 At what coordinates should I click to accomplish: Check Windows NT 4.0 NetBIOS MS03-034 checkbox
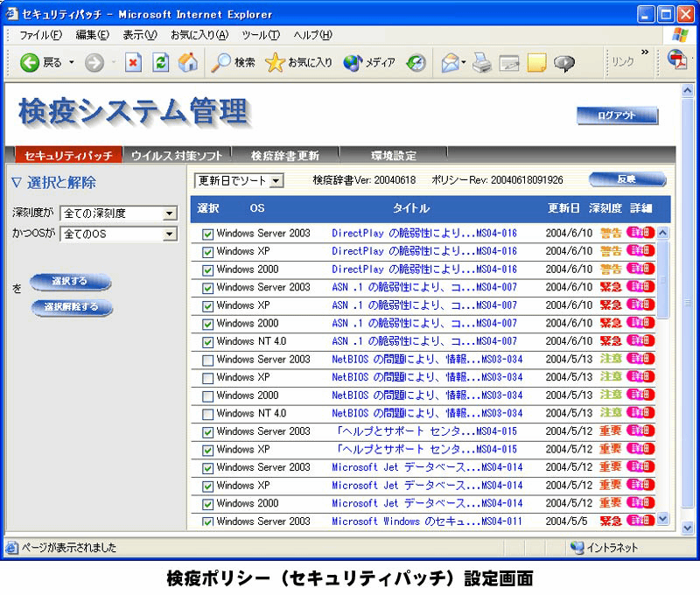(x=207, y=414)
